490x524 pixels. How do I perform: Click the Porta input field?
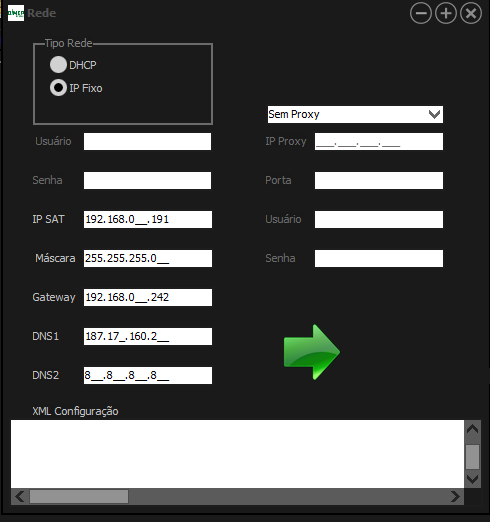[x=379, y=180]
